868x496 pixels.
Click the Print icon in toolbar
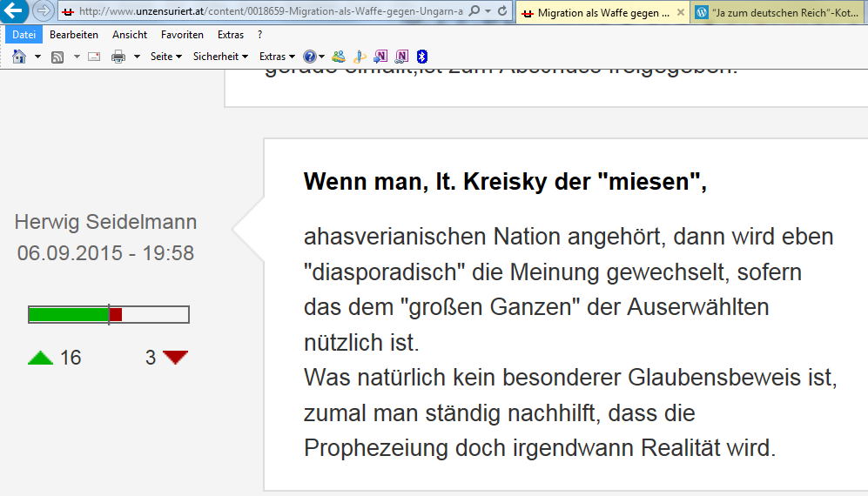pyautogui.click(x=118, y=57)
